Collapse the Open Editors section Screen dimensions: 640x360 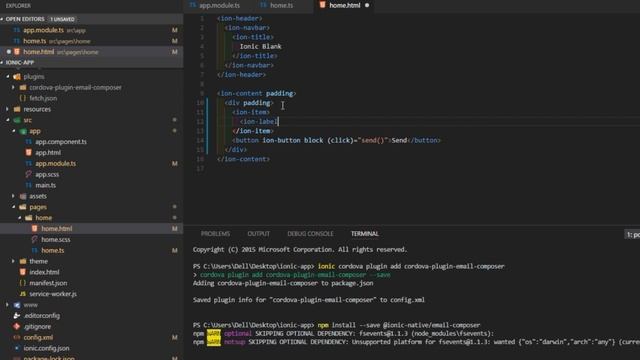tap(2, 19)
